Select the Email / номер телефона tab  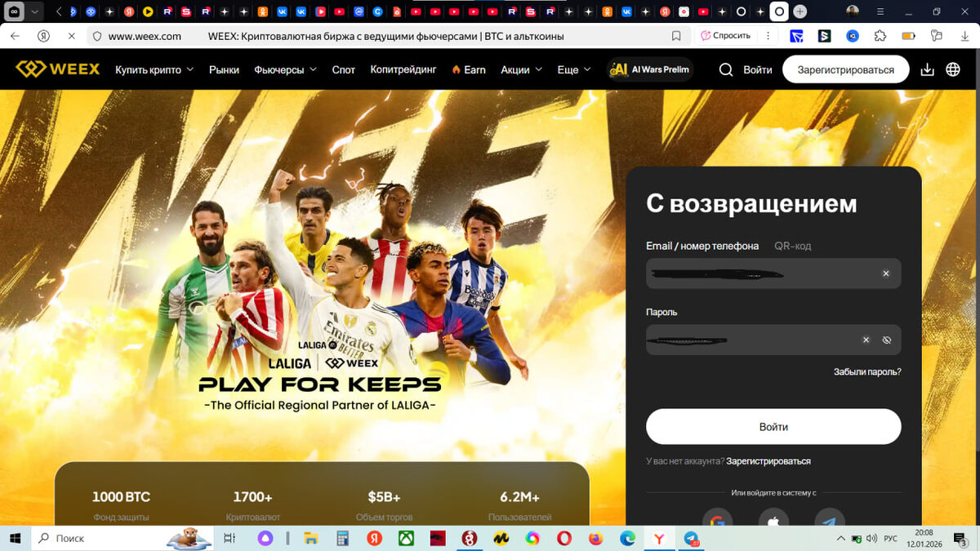tap(702, 246)
